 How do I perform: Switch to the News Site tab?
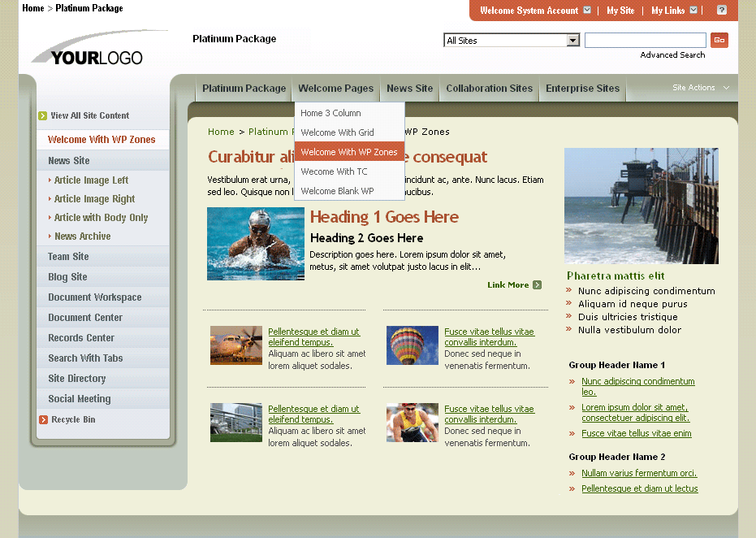pyautogui.click(x=409, y=89)
